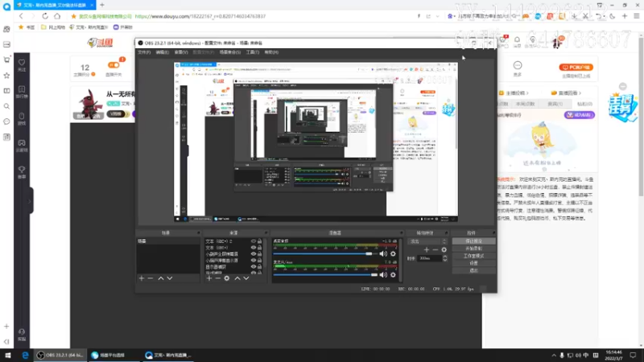This screenshot has width=644, height=362.
Task: Toggle lock on first text (GDI+) 2 source
Action: (x=259, y=241)
